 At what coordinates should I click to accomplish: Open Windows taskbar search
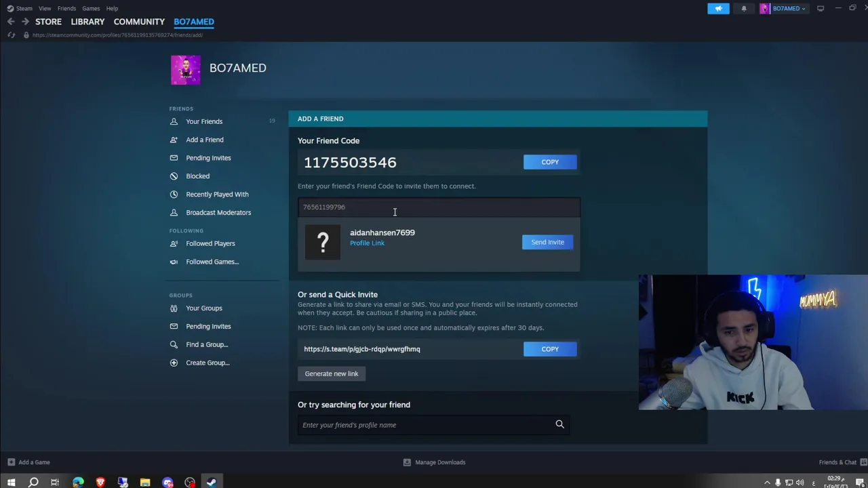[x=33, y=483]
